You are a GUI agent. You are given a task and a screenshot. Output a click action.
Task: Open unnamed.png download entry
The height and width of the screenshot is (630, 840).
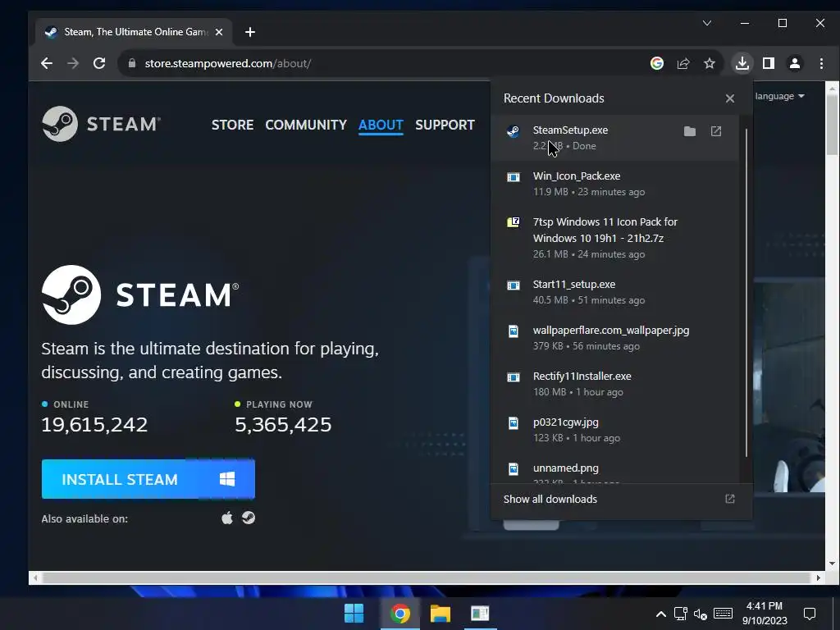[x=614, y=470]
